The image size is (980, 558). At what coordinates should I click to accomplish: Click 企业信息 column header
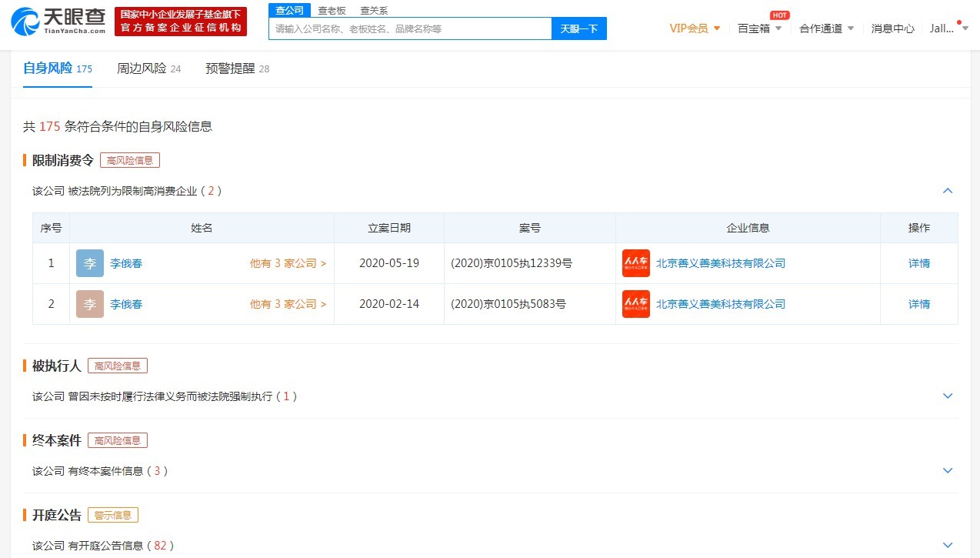pyautogui.click(x=748, y=228)
